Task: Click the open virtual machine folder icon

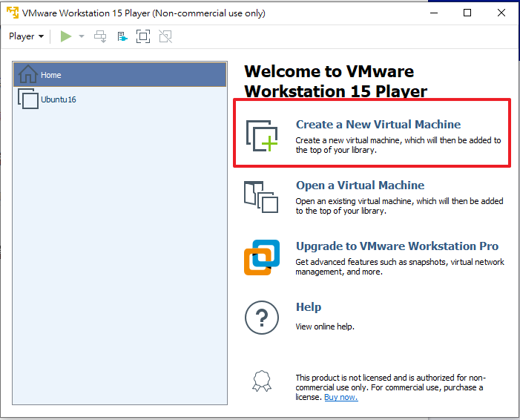Action: click(261, 197)
